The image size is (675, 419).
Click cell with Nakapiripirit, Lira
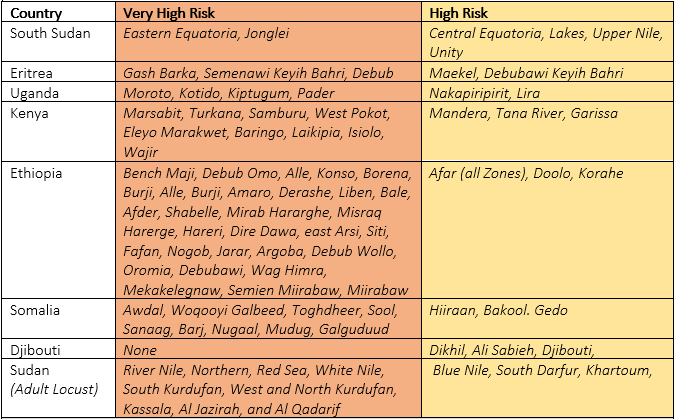point(547,92)
